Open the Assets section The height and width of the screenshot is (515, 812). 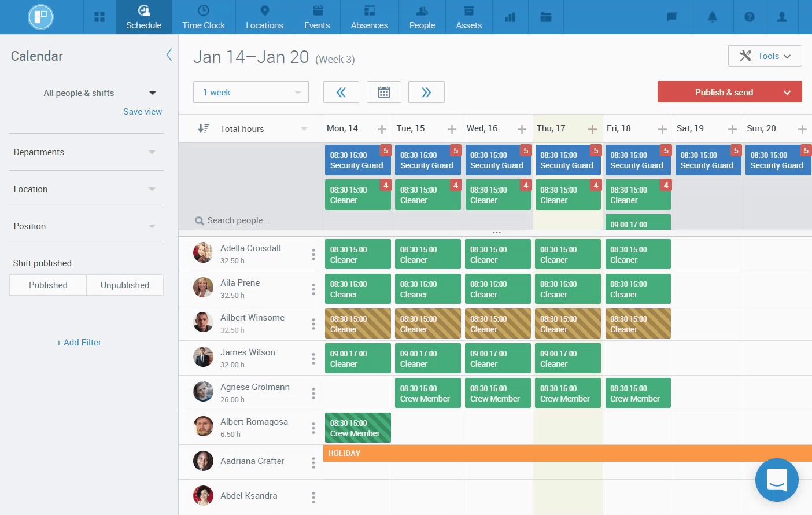pos(468,17)
